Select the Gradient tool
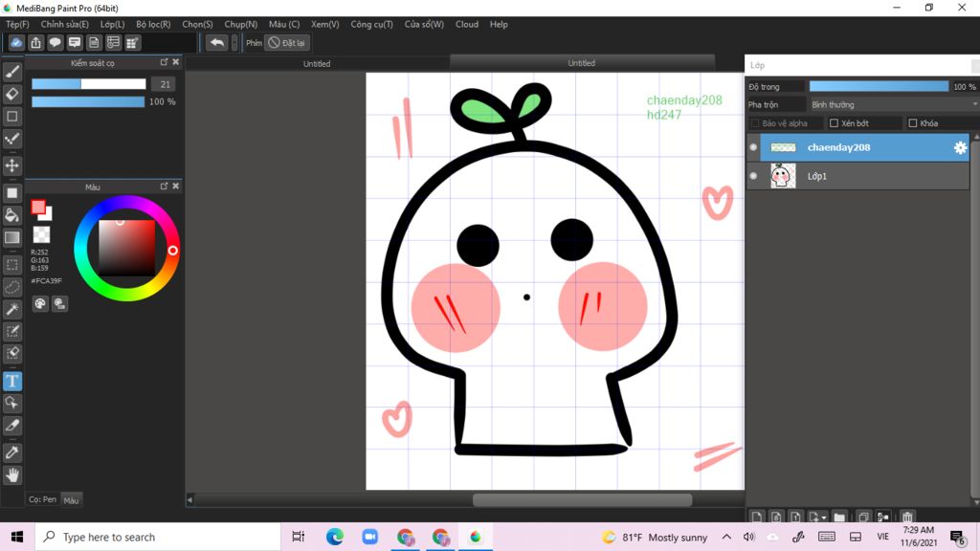980x551 pixels. tap(11, 237)
